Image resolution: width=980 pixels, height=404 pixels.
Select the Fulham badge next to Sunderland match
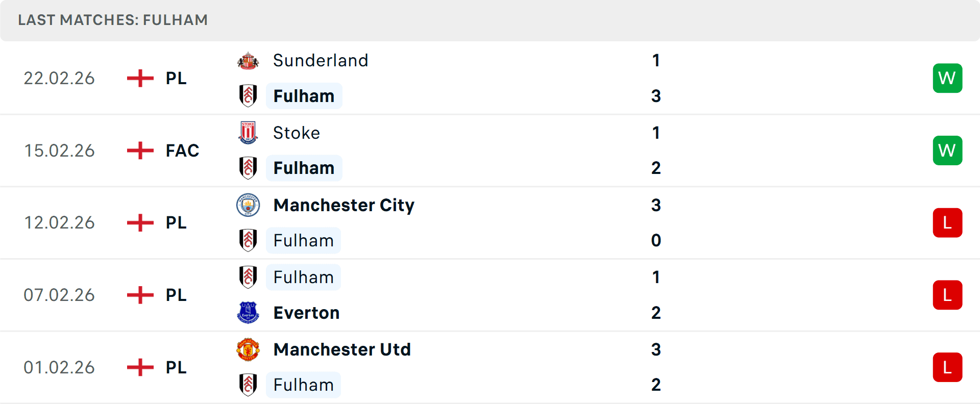point(248,96)
